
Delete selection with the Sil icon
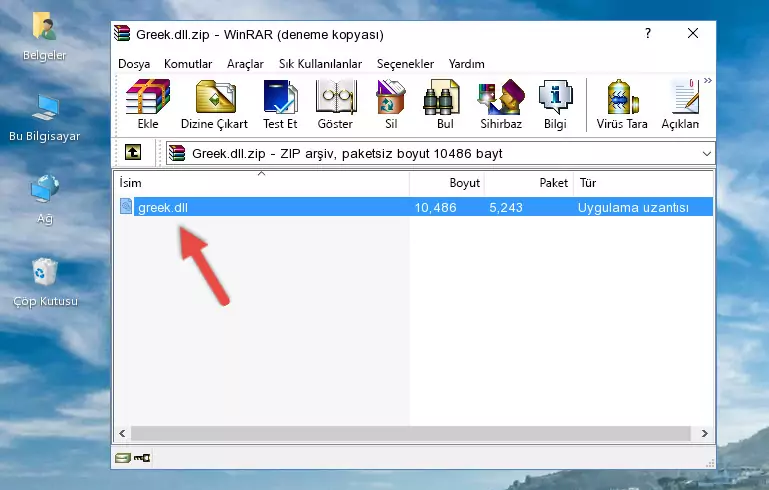(x=391, y=104)
